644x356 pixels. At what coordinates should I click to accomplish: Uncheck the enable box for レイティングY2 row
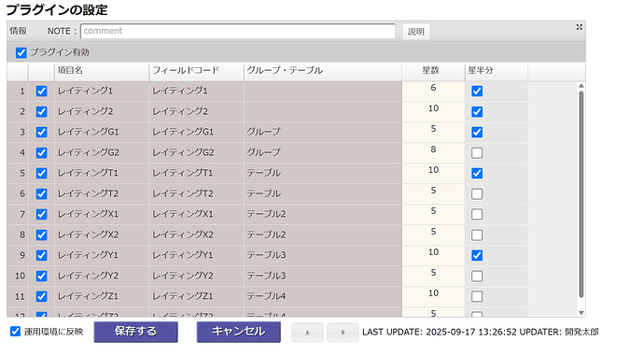pyautogui.click(x=41, y=276)
